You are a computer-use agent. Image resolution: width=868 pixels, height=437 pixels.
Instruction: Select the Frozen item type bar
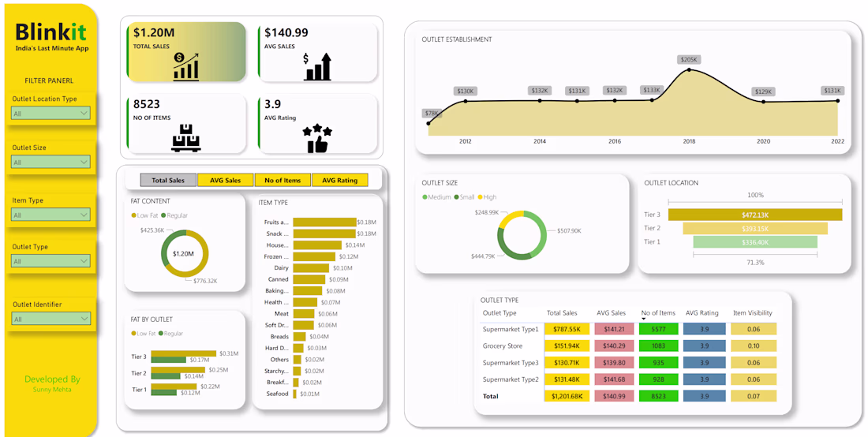click(314, 256)
